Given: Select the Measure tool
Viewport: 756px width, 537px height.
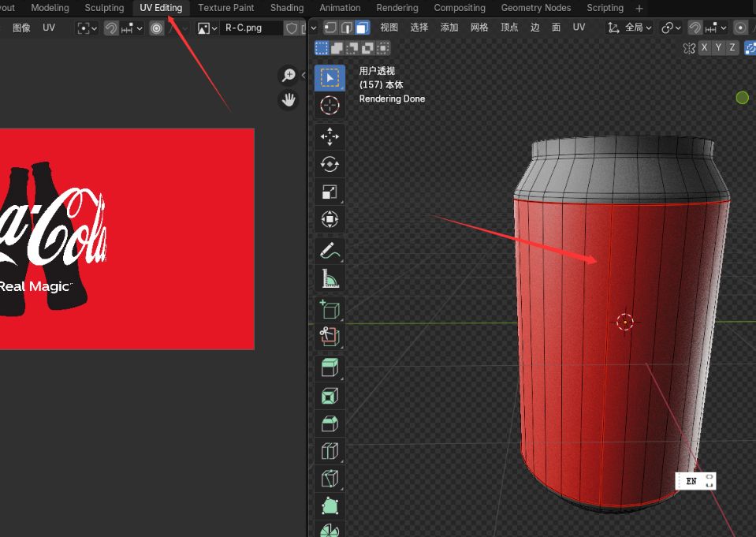Looking at the screenshot, I should [330, 278].
